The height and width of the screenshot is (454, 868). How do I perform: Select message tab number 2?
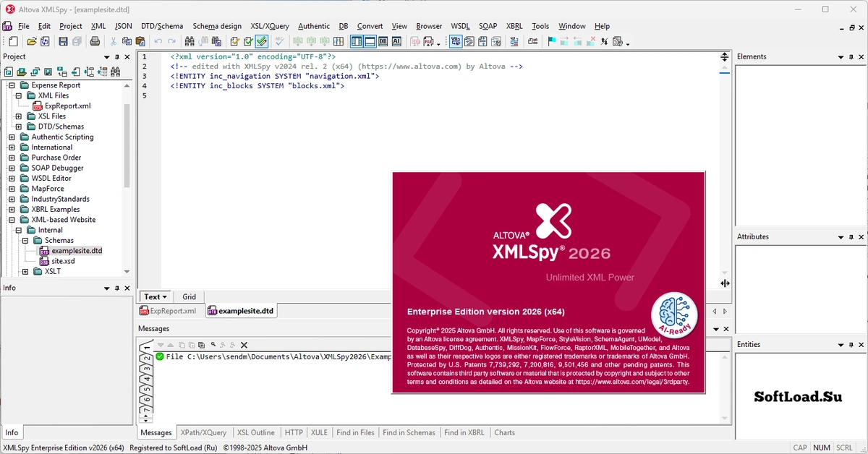pyautogui.click(x=146, y=359)
